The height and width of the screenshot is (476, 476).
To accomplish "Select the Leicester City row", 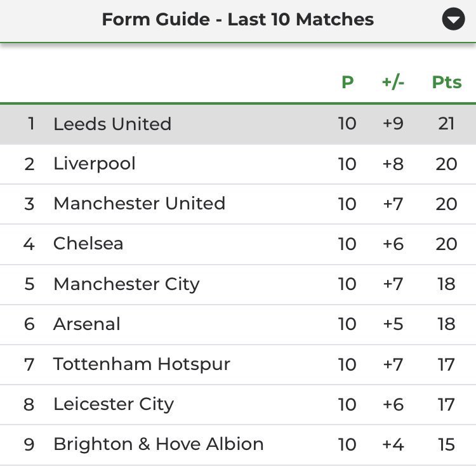I will point(238,404).
